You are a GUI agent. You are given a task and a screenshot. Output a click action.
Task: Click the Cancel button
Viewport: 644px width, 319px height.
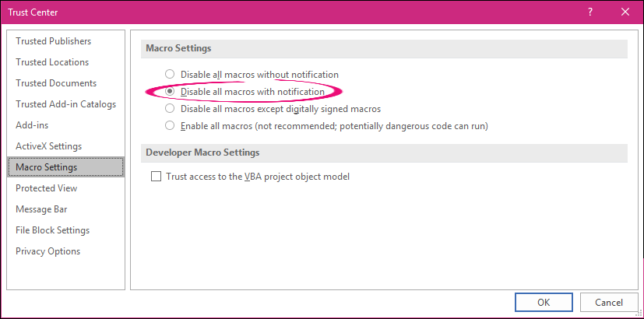pos(609,302)
